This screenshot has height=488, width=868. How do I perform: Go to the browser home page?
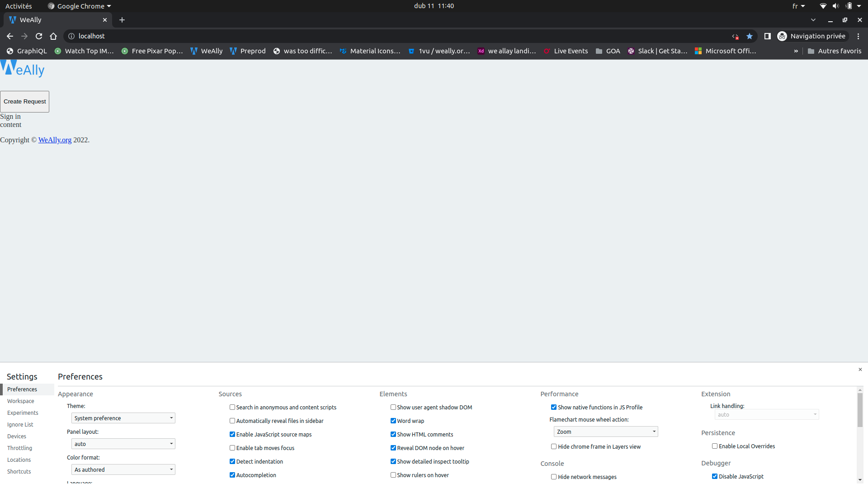click(53, 36)
